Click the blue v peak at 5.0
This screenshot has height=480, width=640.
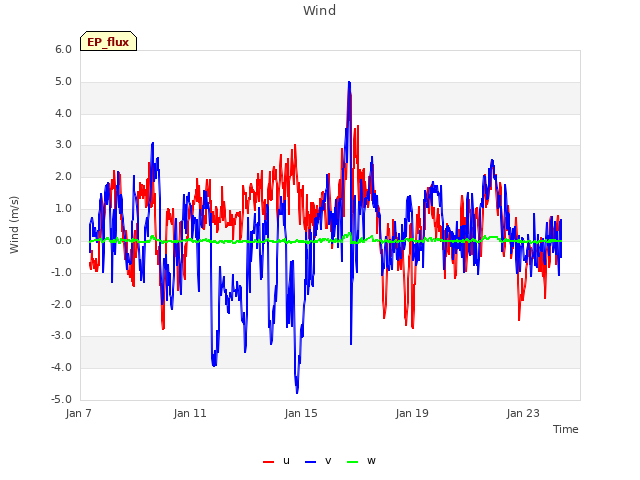point(349,83)
